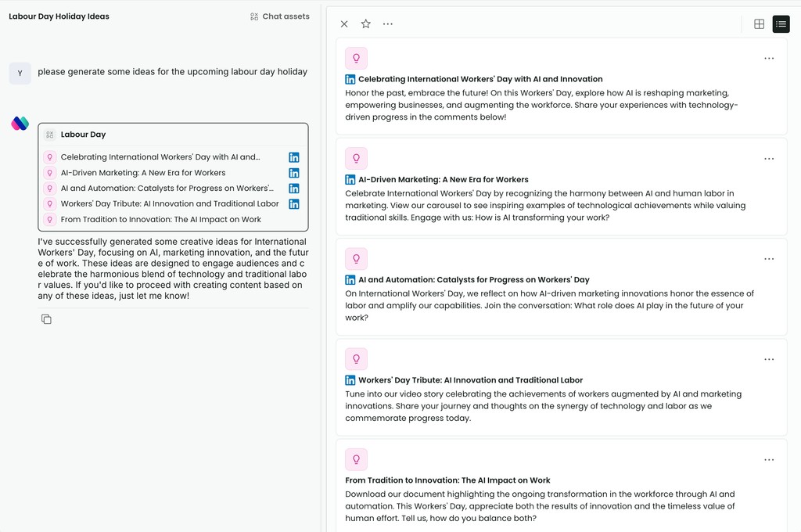The height and width of the screenshot is (532, 801).
Task: Click description starting 'Tune into our video story'
Action: pyautogui.click(x=544, y=406)
